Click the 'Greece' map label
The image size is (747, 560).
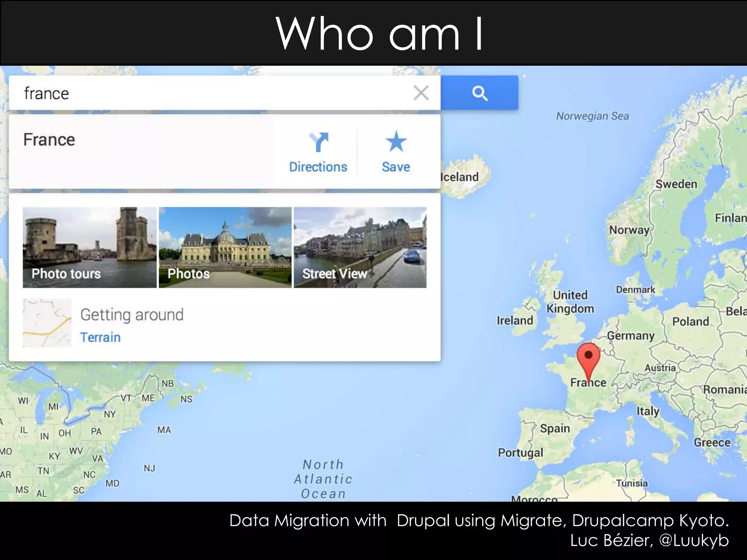712,443
